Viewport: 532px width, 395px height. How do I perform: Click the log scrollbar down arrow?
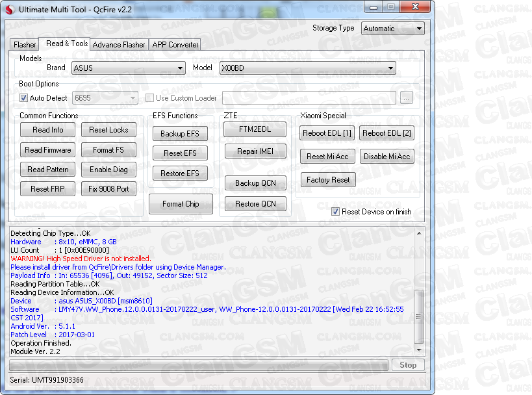[419, 350]
